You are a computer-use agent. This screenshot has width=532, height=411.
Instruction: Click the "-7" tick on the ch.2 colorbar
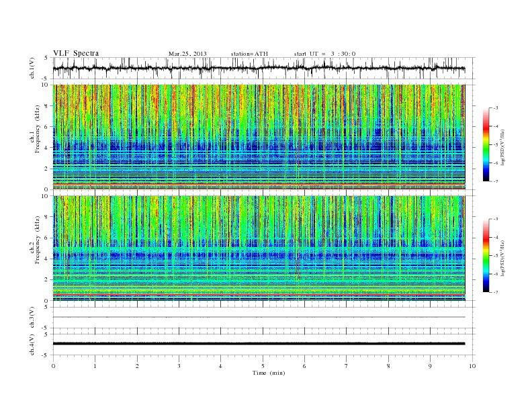496,292
